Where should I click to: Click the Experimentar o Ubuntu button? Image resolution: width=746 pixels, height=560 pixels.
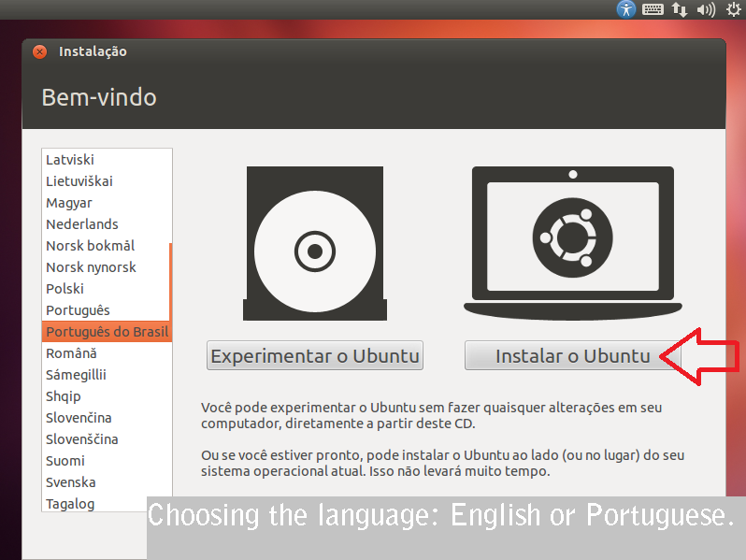315,355
